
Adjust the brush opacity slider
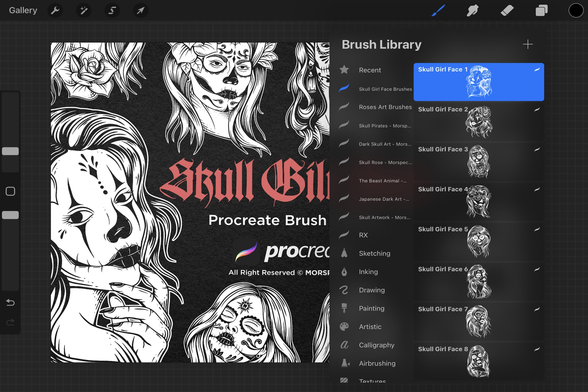click(10, 215)
